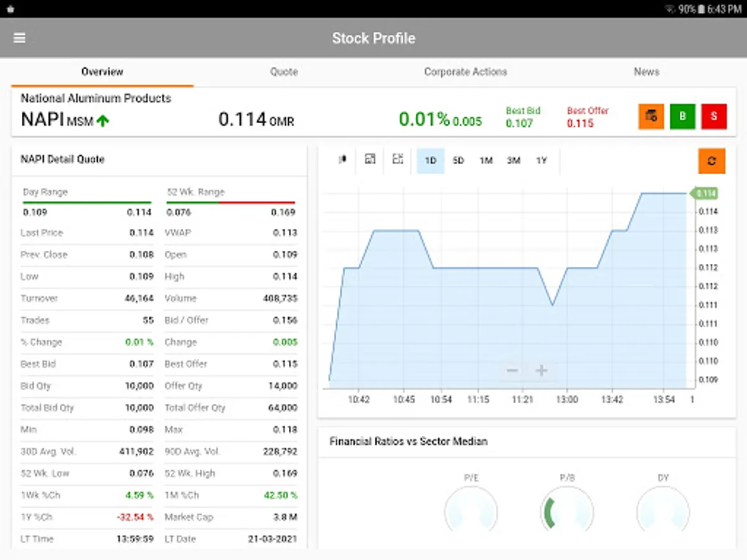Click the Trades value 55

(x=148, y=320)
